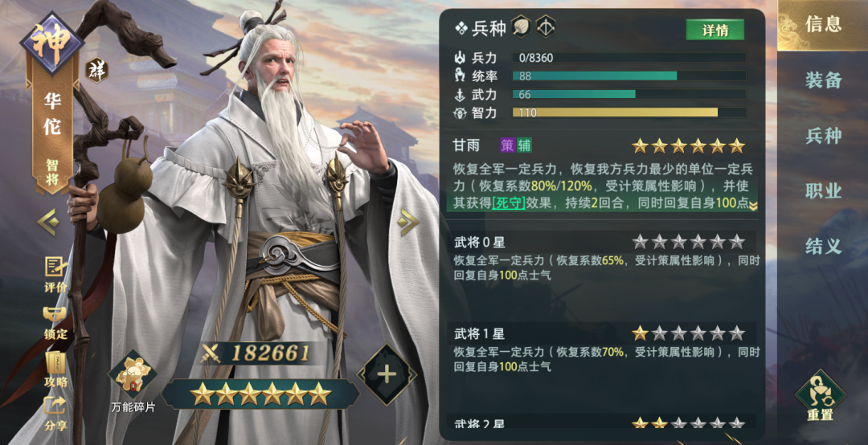
Task: Tap the 祥 badge beside the name
Action: click(x=97, y=70)
